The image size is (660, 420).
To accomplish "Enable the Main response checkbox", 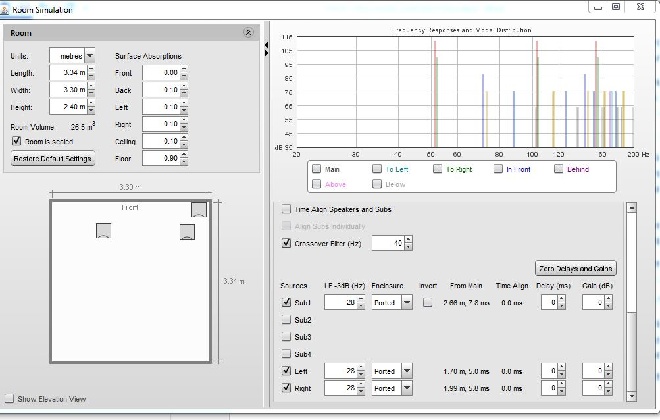I will click(317, 169).
